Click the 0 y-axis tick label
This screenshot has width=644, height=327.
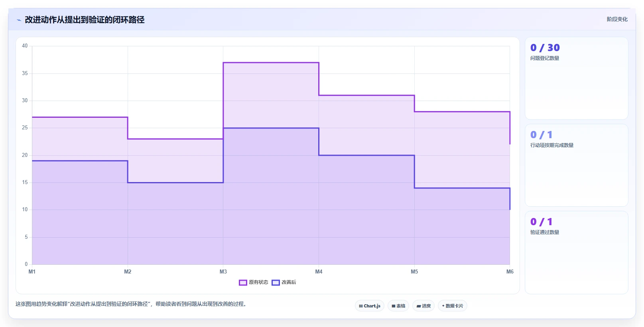(x=26, y=264)
